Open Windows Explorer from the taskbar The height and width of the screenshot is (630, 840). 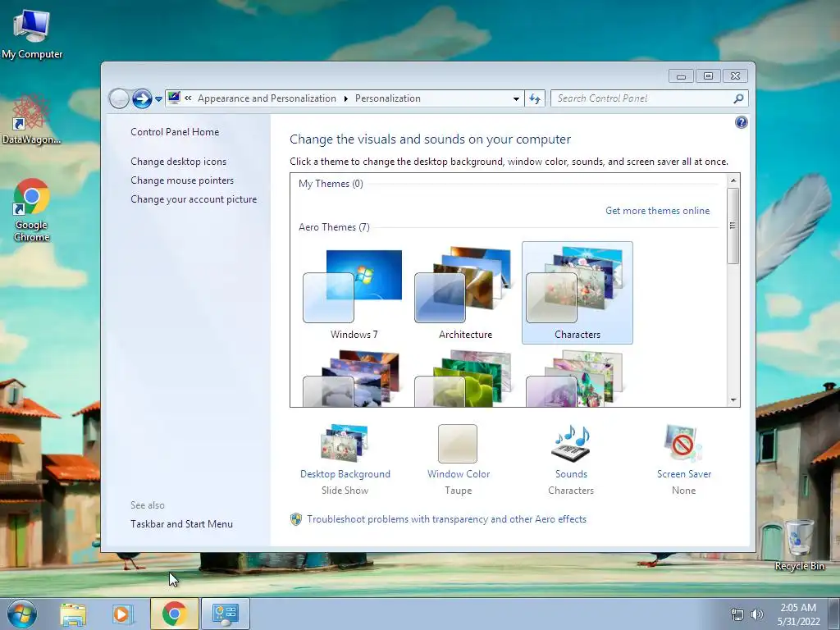[73, 614]
